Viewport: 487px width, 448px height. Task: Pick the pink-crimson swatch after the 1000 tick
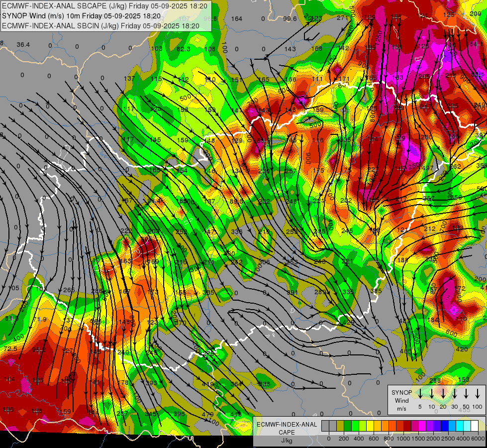click(415, 426)
